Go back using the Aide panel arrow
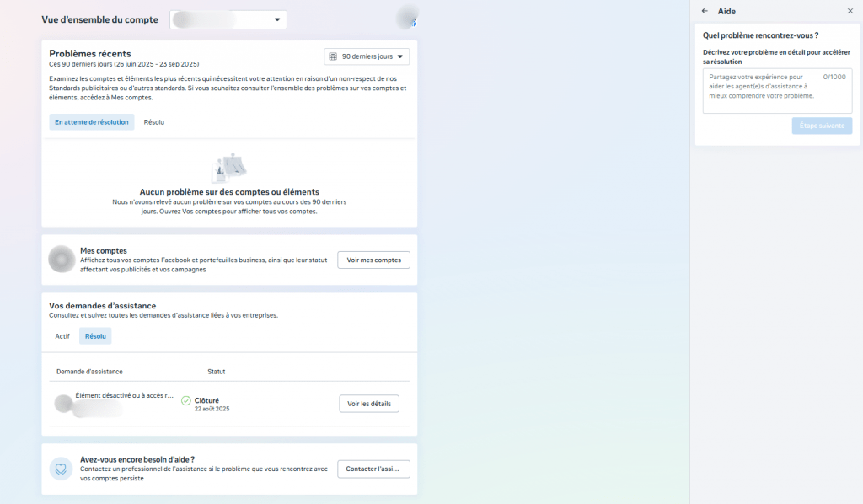Screen dimensions: 863x504 (x=705, y=11)
